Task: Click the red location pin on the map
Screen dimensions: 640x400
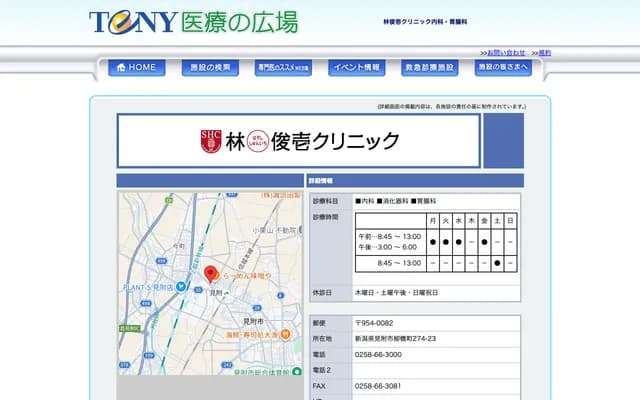Action: [210, 274]
